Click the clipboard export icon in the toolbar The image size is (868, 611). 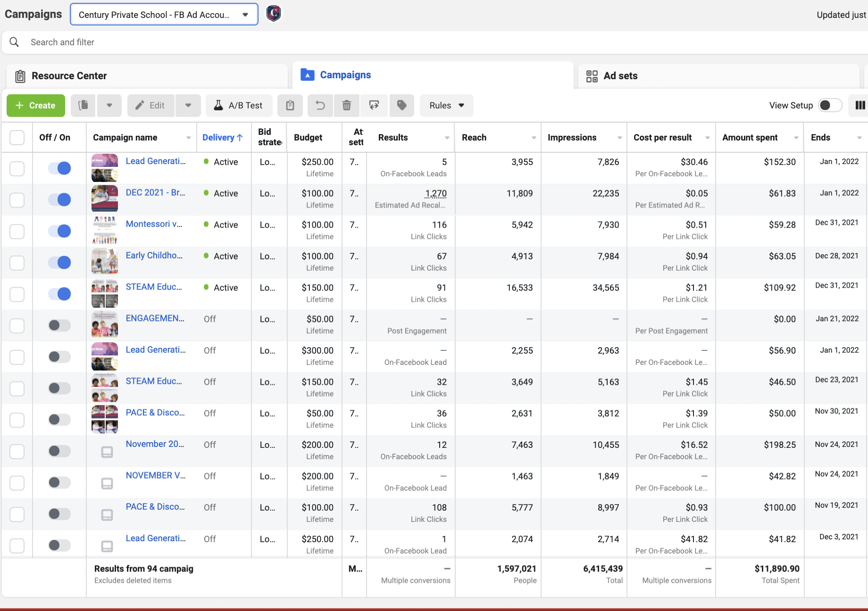[x=290, y=105]
